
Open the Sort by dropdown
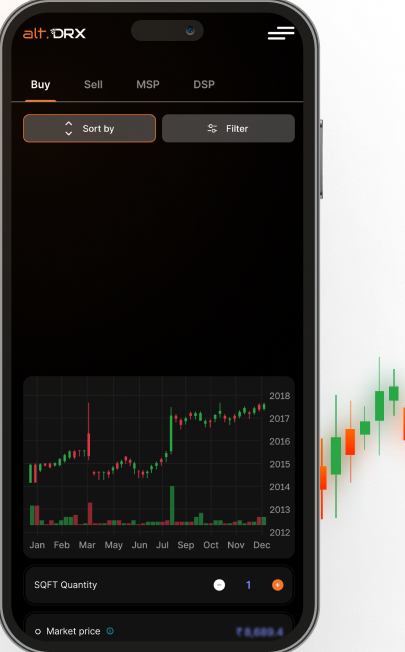pyautogui.click(x=89, y=128)
